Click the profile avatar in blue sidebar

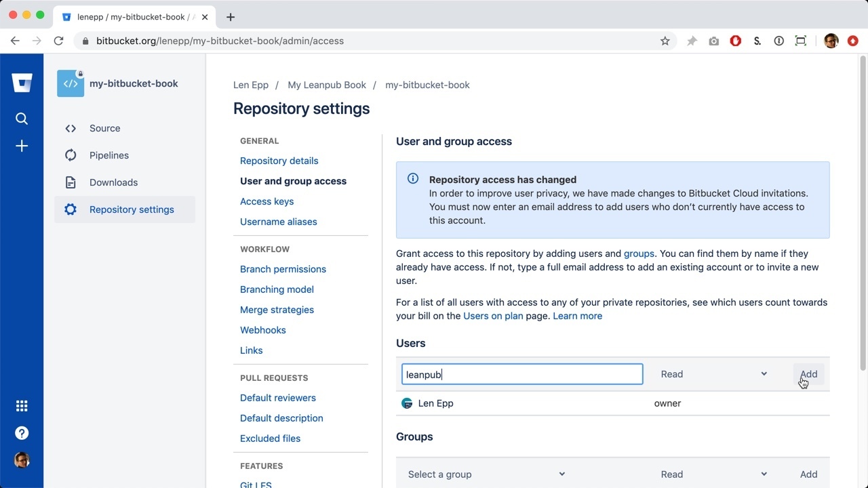tap(22, 460)
